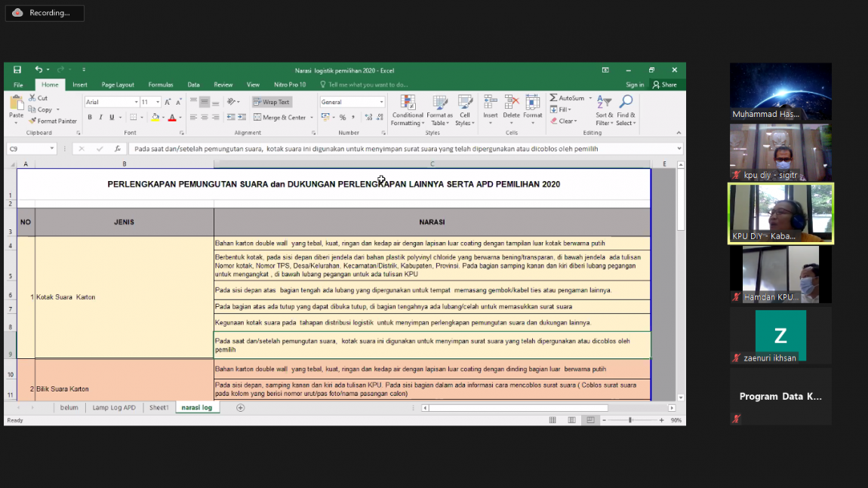The height and width of the screenshot is (488, 868).
Task: Click the zoom slider in the status bar
Action: coord(630,420)
